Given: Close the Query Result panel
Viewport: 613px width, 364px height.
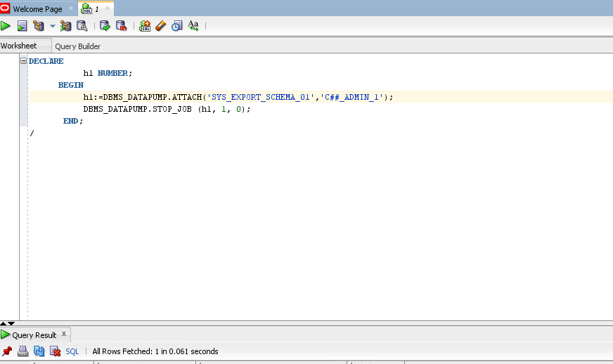Looking at the screenshot, I should coord(64,334).
